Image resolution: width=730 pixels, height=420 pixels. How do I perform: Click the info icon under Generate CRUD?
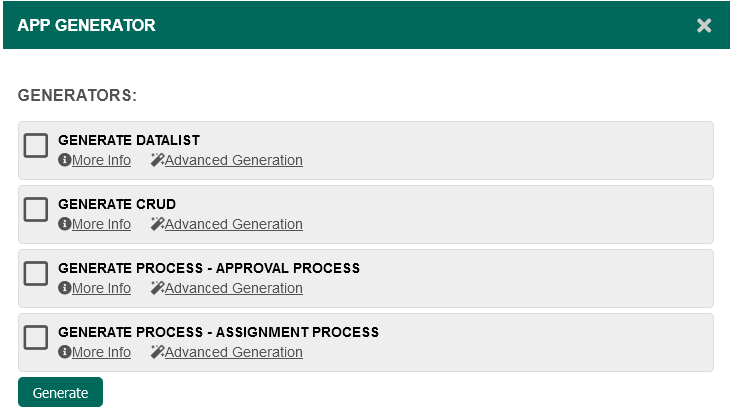click(64, 225)
